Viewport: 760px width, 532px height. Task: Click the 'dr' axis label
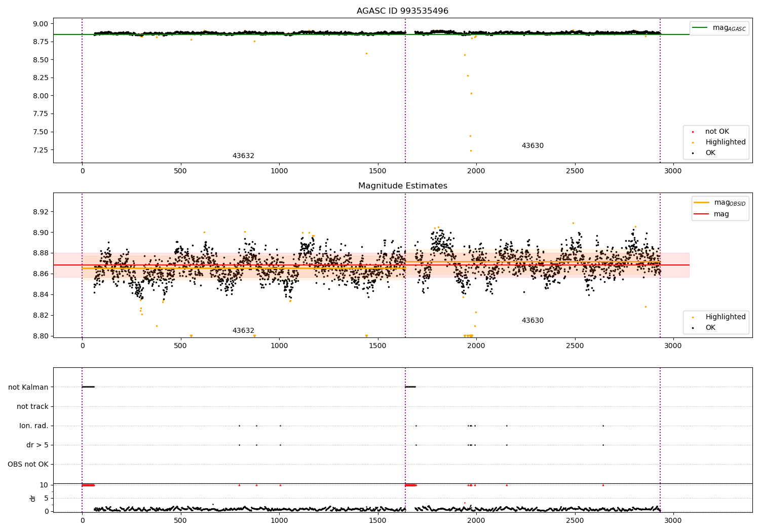[x=33, y=498]
